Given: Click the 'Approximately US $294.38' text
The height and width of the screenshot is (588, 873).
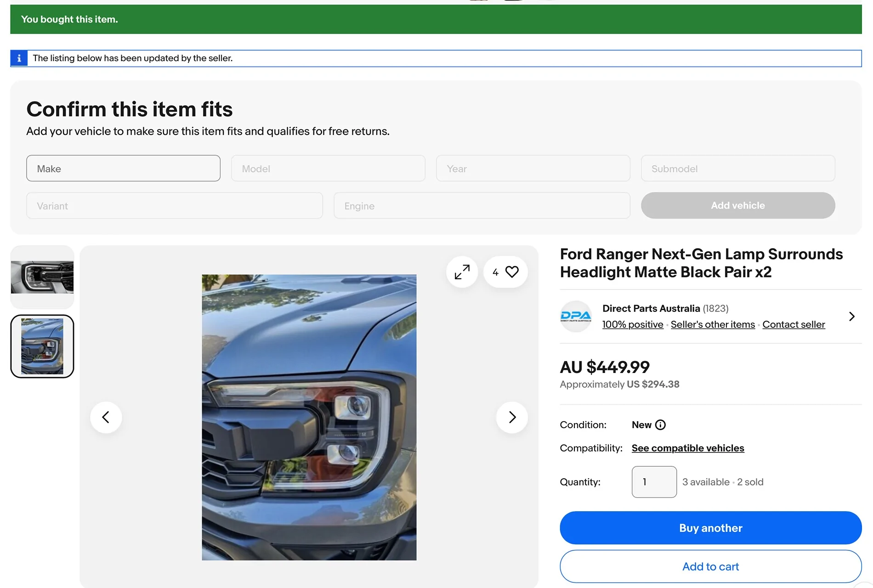Looking at the screenshot, I should tap(619, 384).
